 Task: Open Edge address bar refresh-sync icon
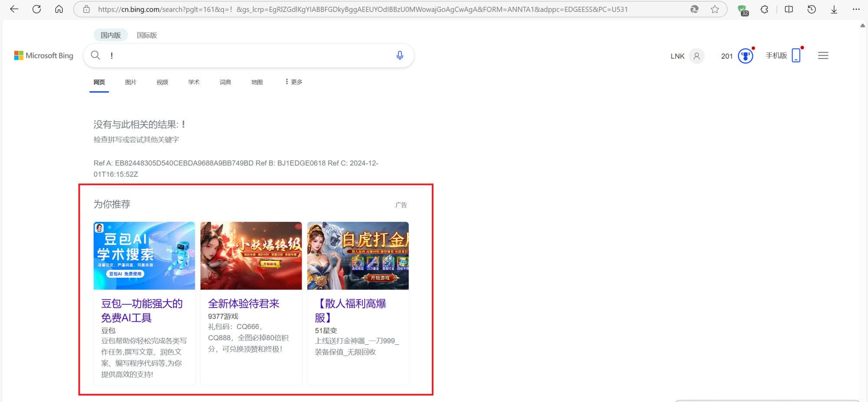pyautogui.click(x=694, y=9)
